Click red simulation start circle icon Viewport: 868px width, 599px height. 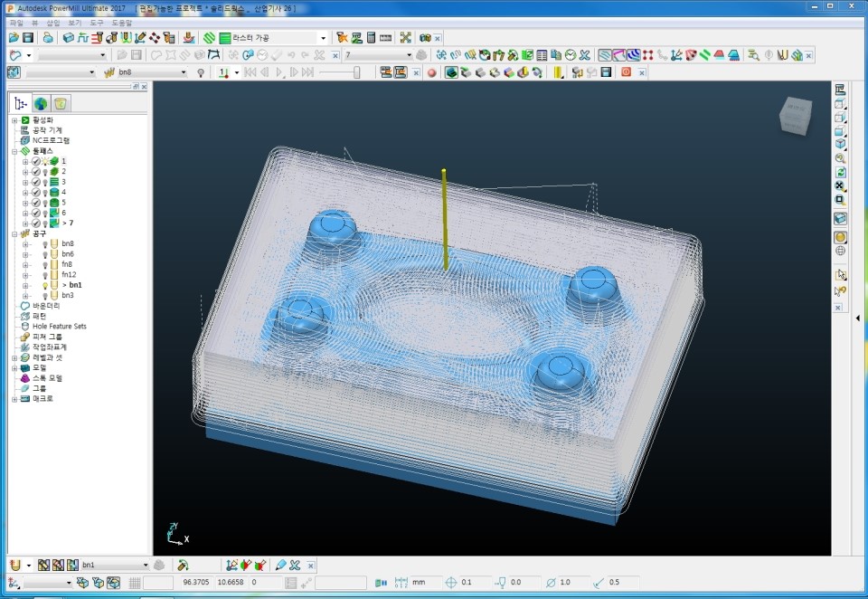(x=432, y=72)
